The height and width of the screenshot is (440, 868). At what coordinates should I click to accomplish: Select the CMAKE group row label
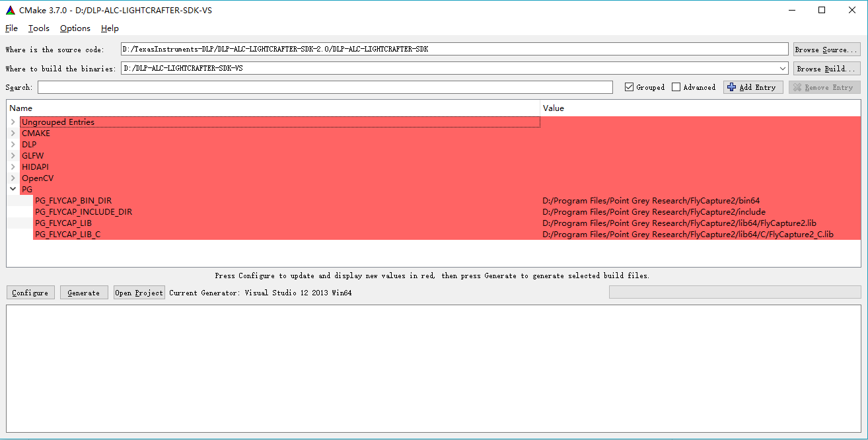coord(36,133)
